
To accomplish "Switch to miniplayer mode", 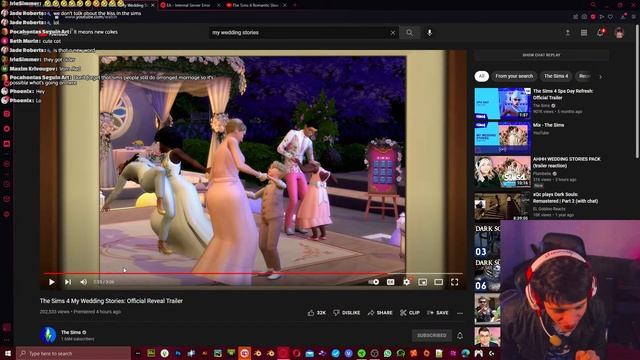I will coord(422,282).
